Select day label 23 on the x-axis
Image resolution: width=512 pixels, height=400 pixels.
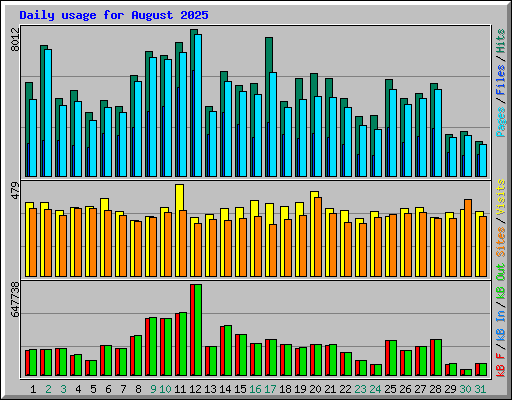[360, 389]
